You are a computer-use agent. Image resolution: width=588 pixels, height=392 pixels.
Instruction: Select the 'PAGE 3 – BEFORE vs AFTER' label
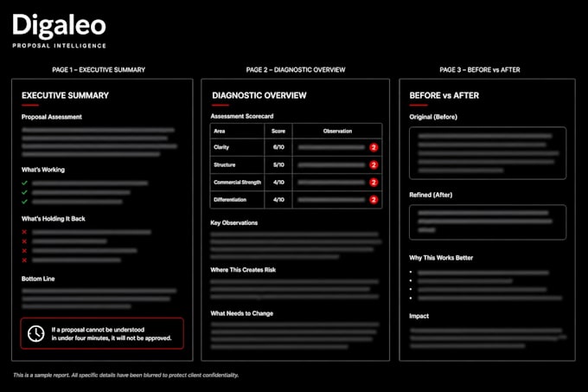click(x=480, y=70)
